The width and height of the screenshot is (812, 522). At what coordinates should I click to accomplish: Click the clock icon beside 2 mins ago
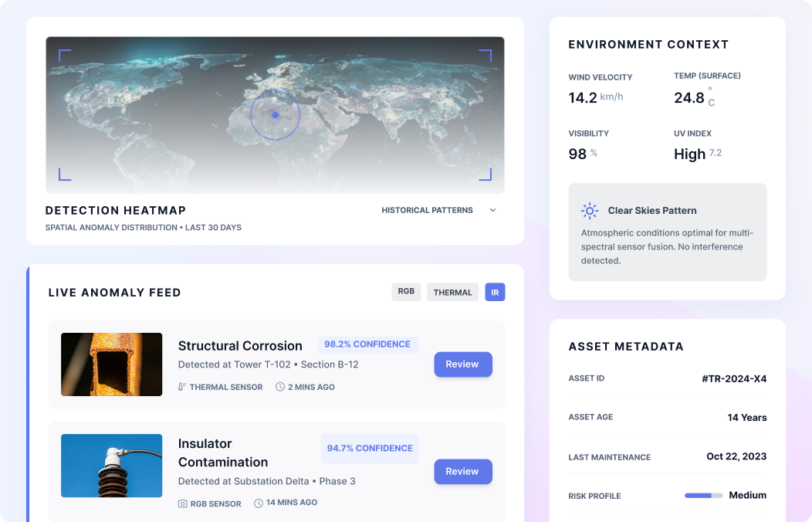280,387
